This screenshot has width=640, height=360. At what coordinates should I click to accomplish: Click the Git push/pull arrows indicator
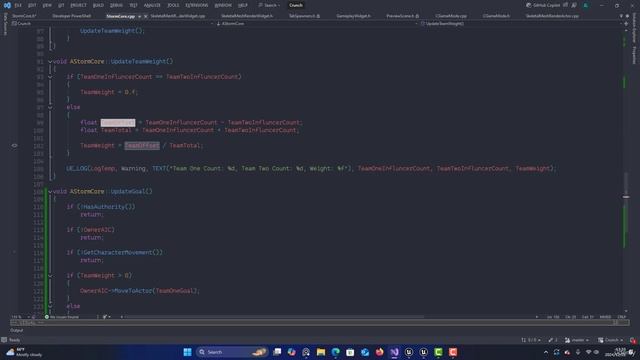coord(531,340)
